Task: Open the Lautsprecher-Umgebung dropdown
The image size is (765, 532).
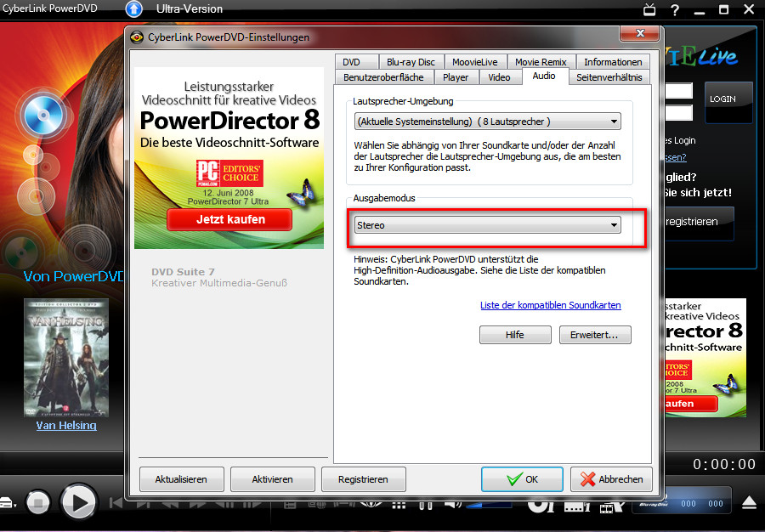Action: tap(487, 122)
